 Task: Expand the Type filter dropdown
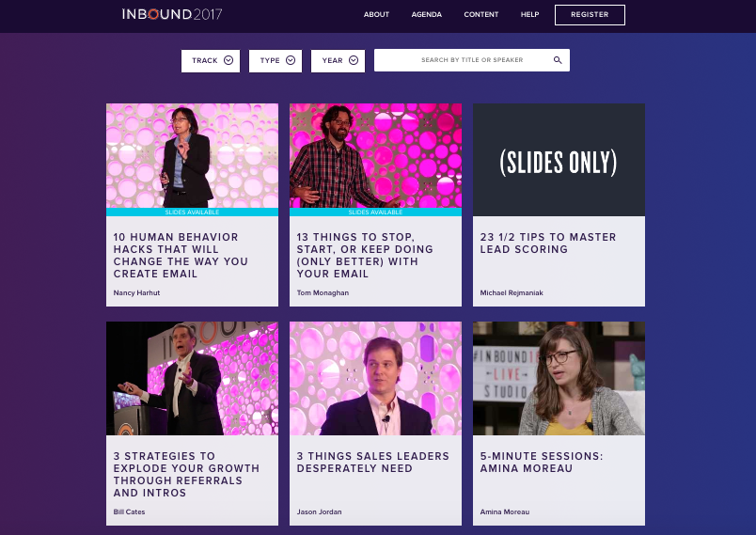(276, 61)
